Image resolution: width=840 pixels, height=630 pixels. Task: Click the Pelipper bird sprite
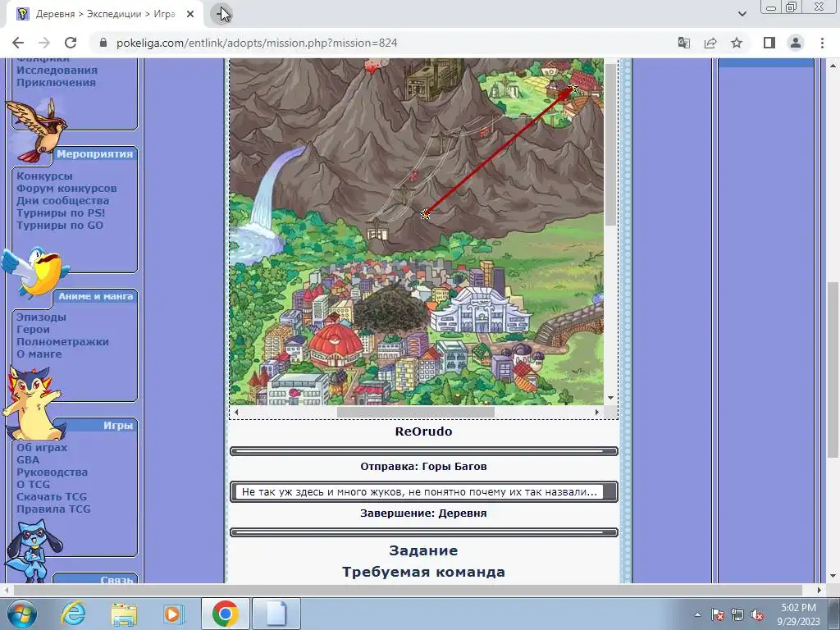click(x=34, y=272)
